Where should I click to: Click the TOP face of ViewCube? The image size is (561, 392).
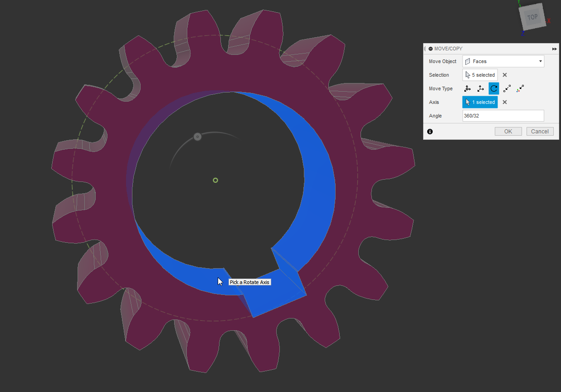(x=532, y=17)
